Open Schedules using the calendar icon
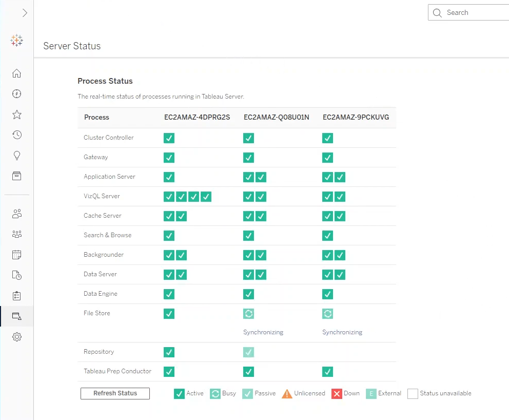The image size is (509, 420). click(16, 255)
